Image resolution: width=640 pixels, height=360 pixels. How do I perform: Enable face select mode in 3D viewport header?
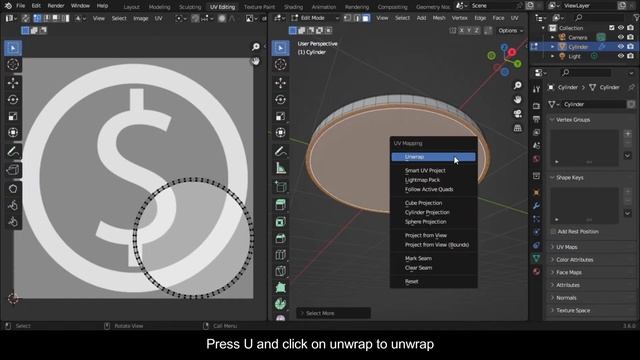(x=366, y=18)
